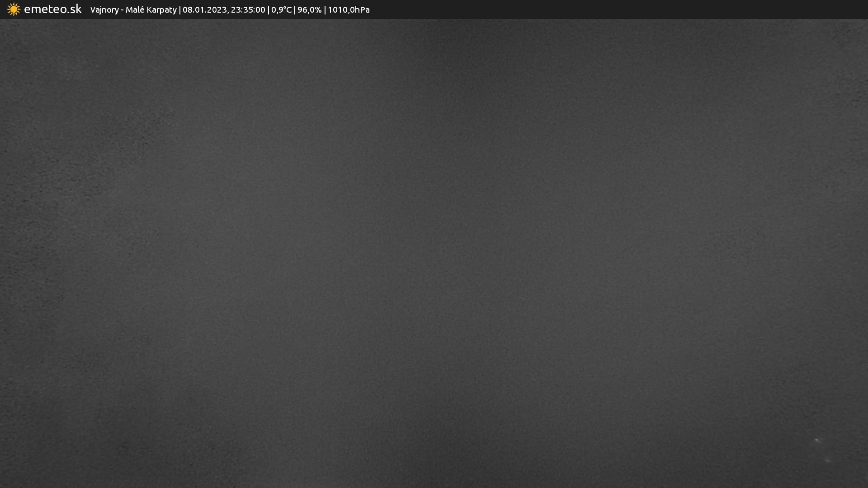Click the 08.01.2023, 23:35:00 timestamp
868x488 pixels.
pos(224,10)
